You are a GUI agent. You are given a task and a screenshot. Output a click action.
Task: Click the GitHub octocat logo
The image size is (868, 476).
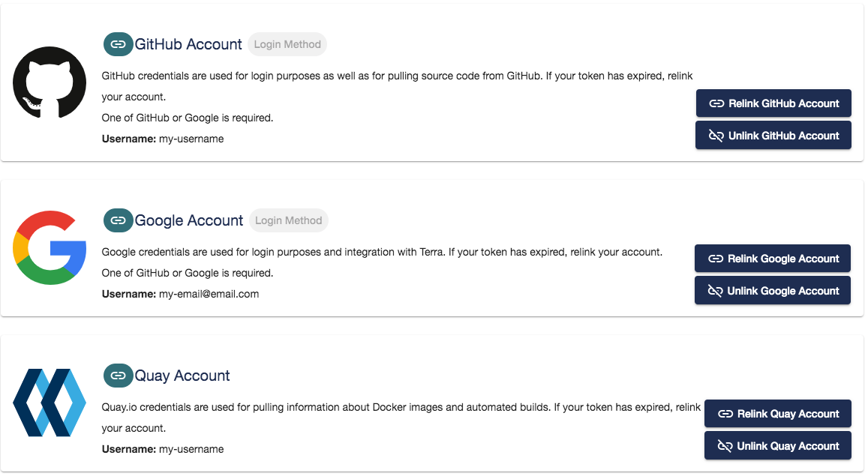(49, 82)
